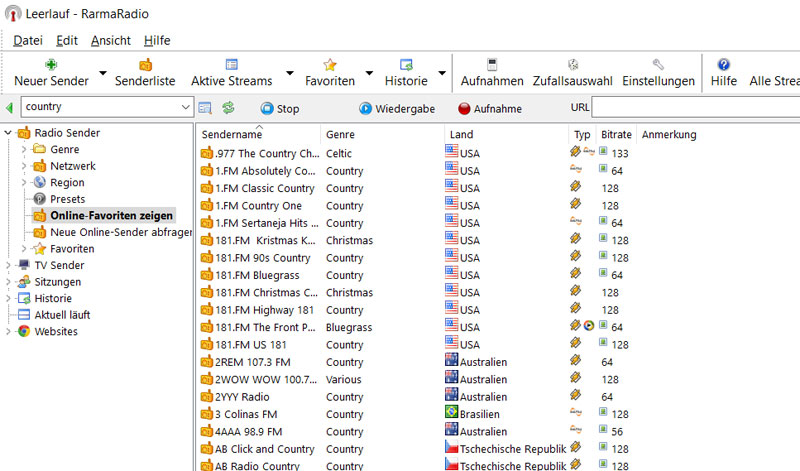Sort by the Land column header
The width and height of the screenshot is (800, 471).
click(x=506, y=134)
